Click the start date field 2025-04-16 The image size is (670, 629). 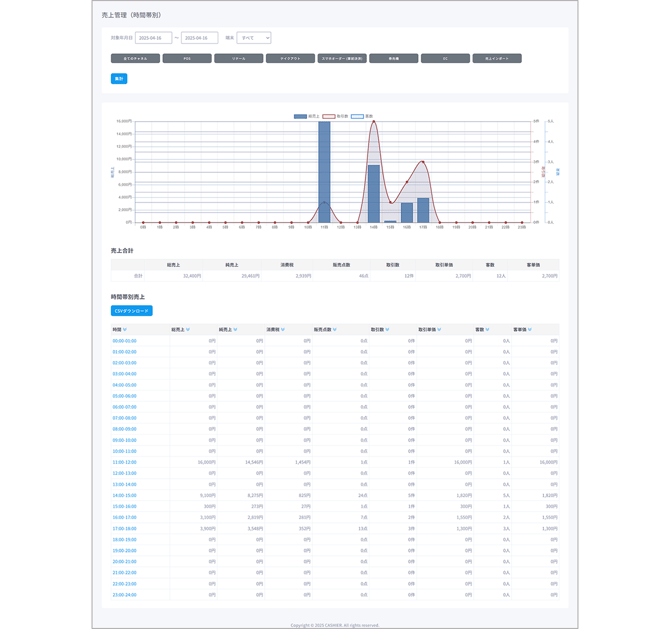click(153, 38)
